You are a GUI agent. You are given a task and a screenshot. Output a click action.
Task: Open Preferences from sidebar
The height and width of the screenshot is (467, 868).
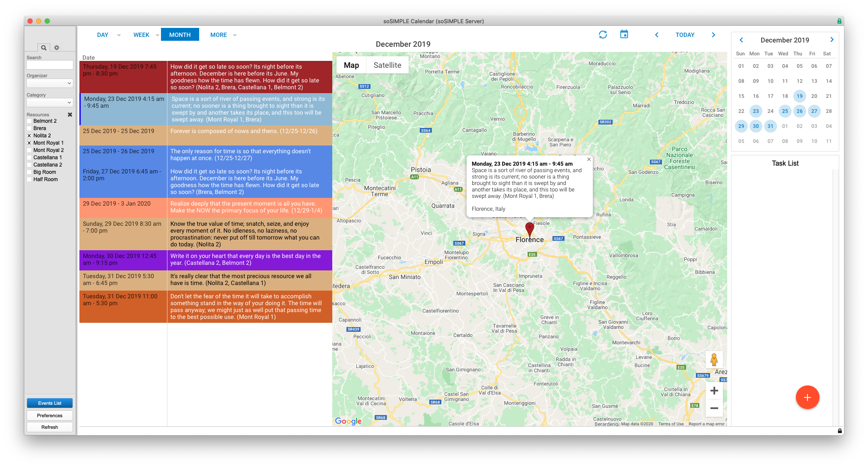point(50,415)
